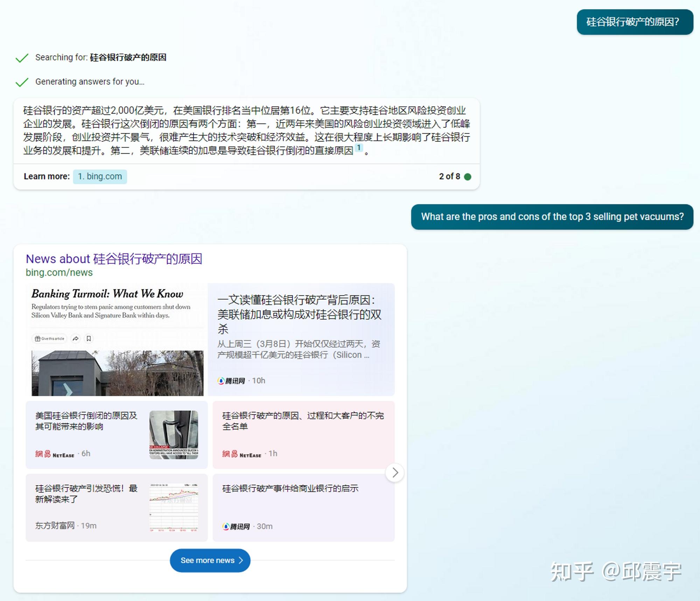The width and height of the screenshot is (700, 601).
Task: Click the carousel next arrow in news card
Action: click(x=395, y=473)
